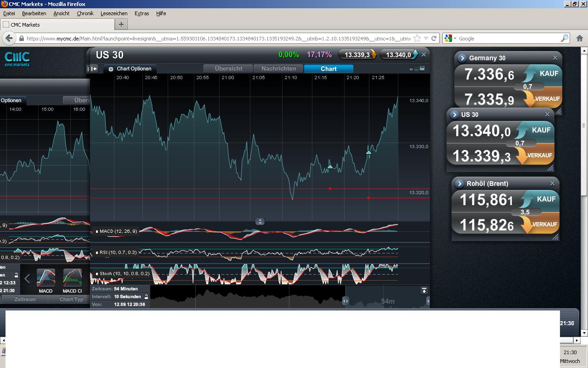Toggle the Intervall lock icon

(147, 297)
